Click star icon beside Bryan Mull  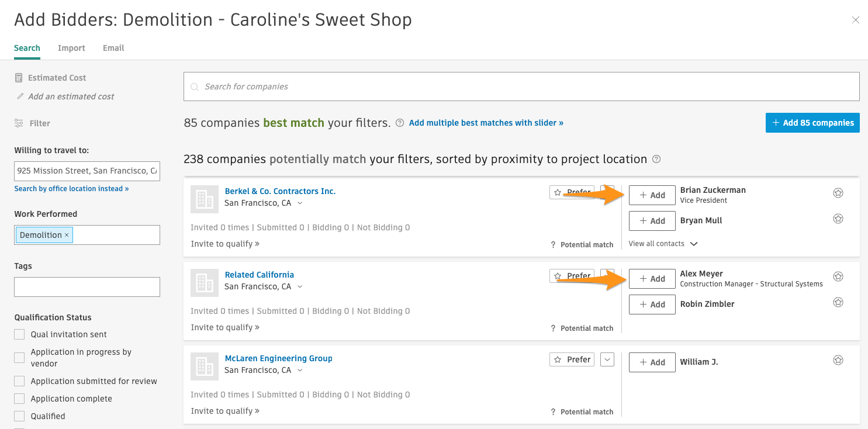(x=838, y=219)
